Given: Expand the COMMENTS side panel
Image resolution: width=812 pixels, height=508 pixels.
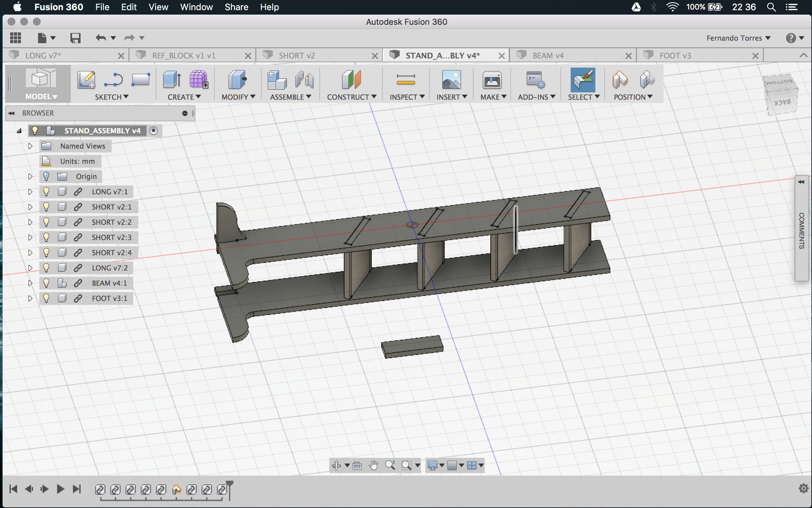Looking at the screenshot, I should [801, 182].
